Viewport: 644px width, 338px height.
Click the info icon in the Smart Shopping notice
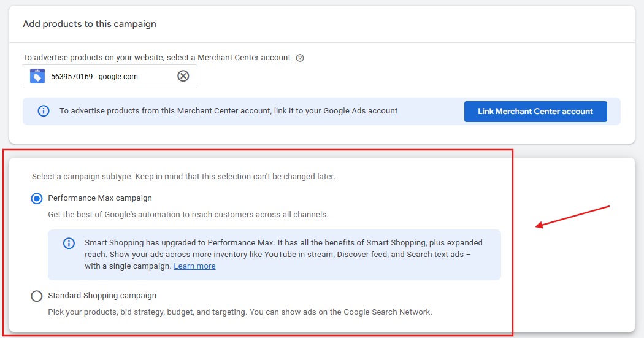tap(69, 243)
